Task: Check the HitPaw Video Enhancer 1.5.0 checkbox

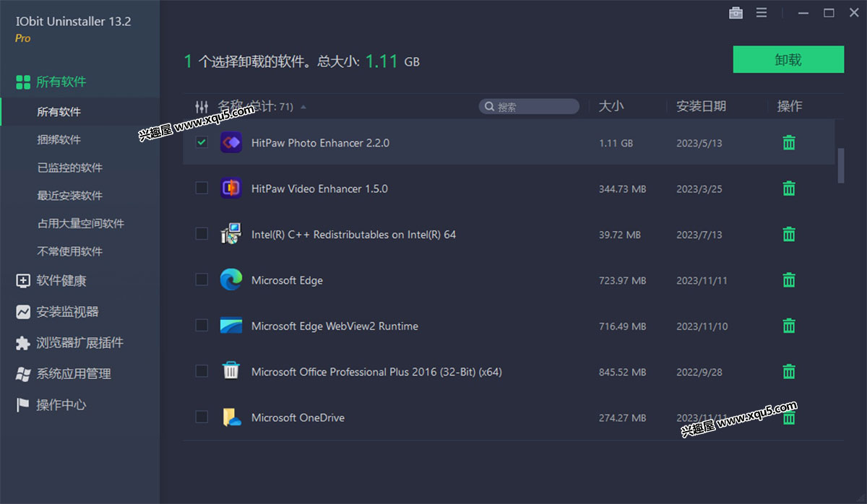Action: point(202,188)
